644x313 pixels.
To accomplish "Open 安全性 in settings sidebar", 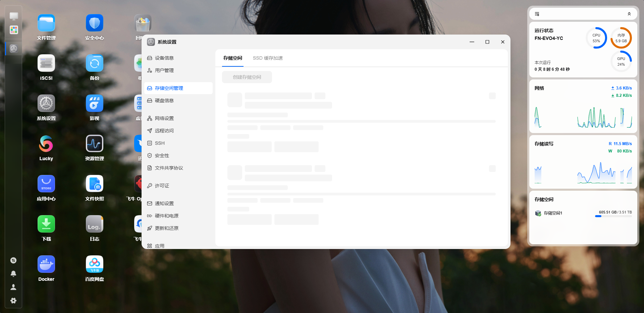I will pos(178,155).
